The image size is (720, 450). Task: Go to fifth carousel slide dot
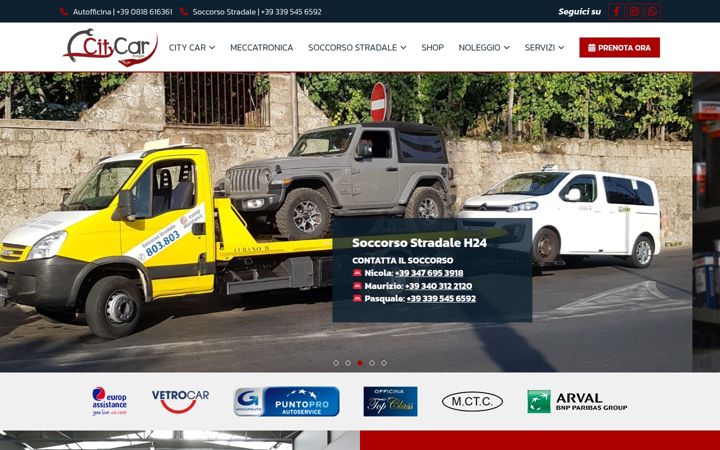(x=383, y=363)
